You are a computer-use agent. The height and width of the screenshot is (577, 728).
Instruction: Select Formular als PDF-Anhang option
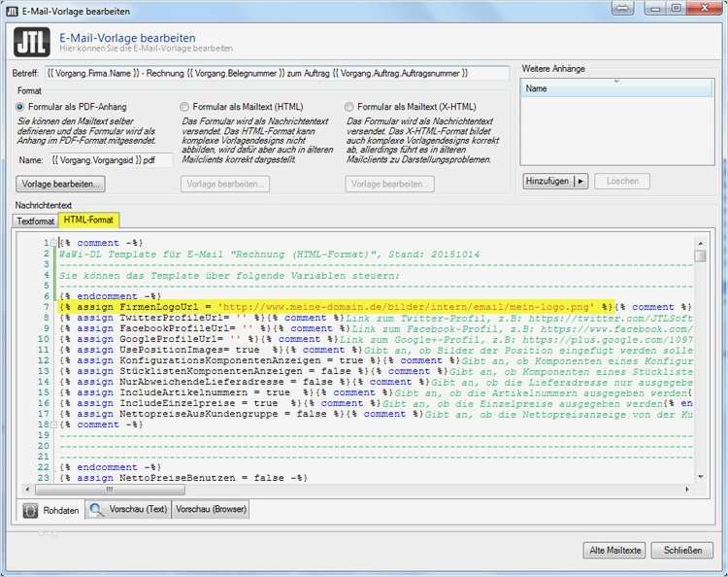click(x=20, y=107)
